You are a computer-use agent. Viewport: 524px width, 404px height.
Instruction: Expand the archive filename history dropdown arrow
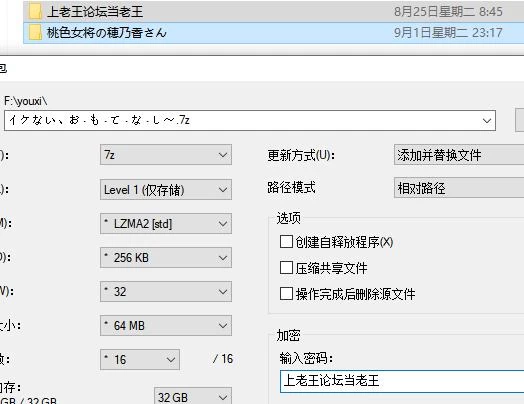(x=487, y=120)
